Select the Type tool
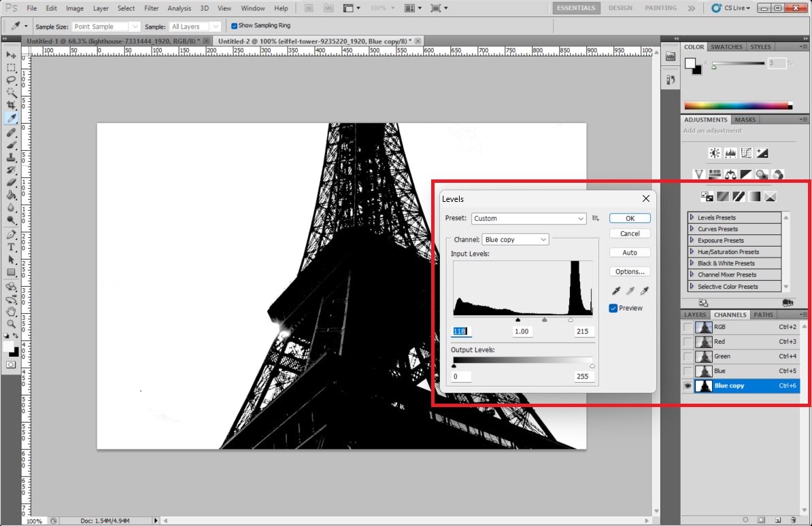The width and height of the screenshot is (812, 526). (11, 247)
